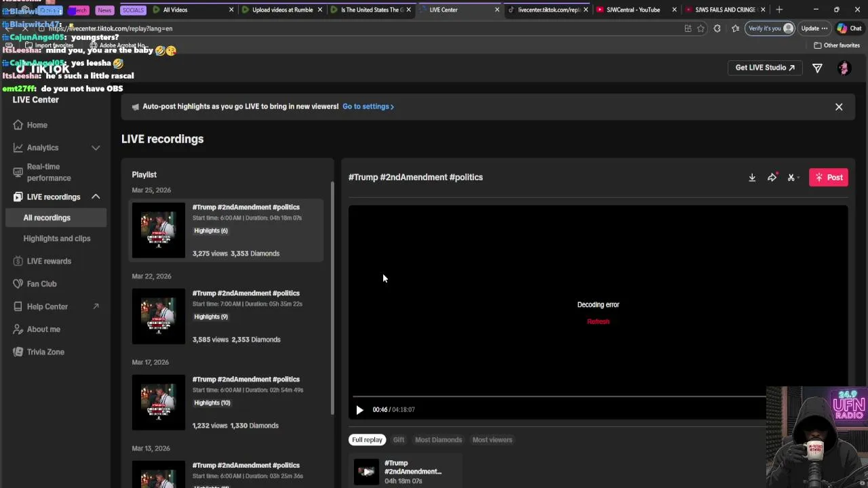Switch to Upload videos at Rumble tab
The image size is (868, 488).
coord(282,9)
